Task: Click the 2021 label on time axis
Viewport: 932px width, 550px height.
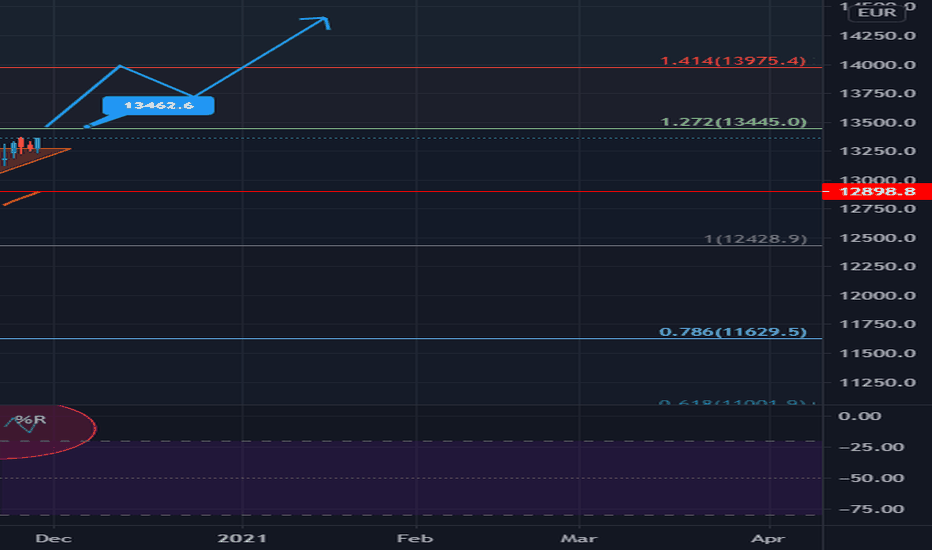Action: (x=242, y=538)
